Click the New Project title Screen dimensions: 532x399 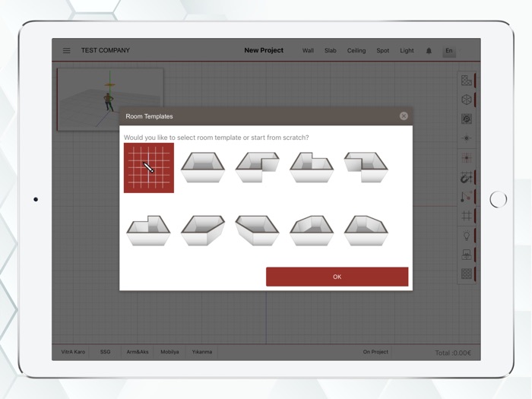click(264, 50)
